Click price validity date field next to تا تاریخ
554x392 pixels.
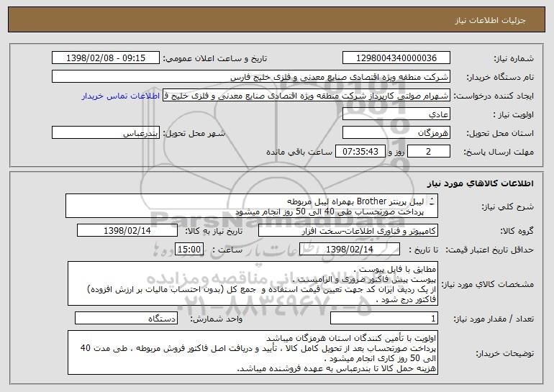[x=350, y=249]
